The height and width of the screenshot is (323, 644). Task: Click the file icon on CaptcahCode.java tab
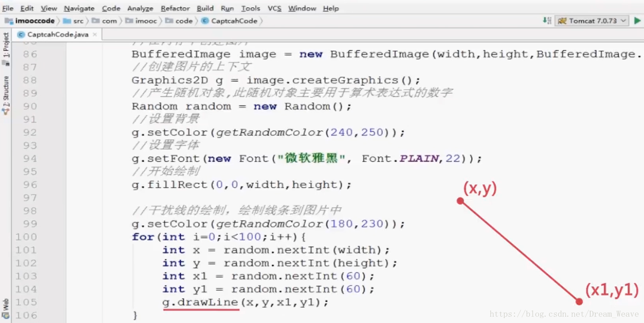coord(20,33)
